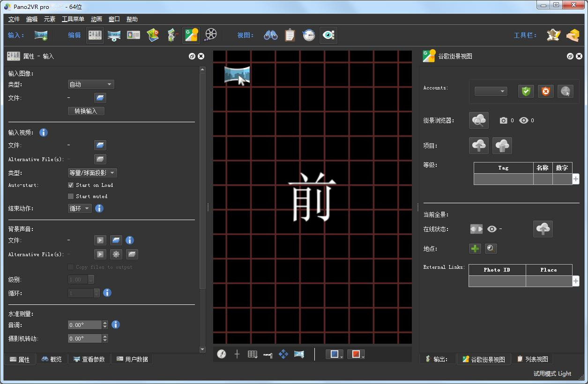This screenshot has height=384, width=588.
Task: Click the compass icon below the viewer
Action: pyautogui.click(x=222, y=354)
